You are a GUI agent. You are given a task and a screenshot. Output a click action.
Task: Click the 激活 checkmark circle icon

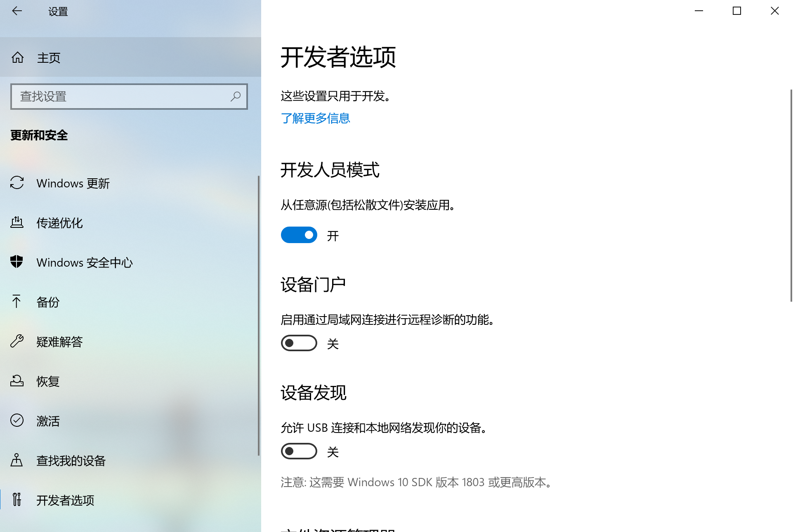click(x=17, y=420)
